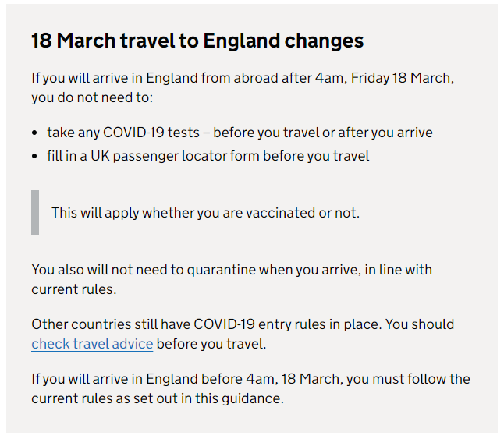Click the phrase "before you travel or after you arrive"
Screen dimensions: 504x439
point(323,133)
